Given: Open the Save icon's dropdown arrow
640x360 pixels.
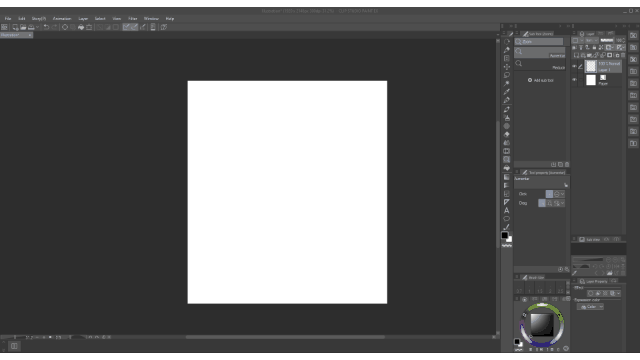Looking at the screenshot, I should coord(37,27).
